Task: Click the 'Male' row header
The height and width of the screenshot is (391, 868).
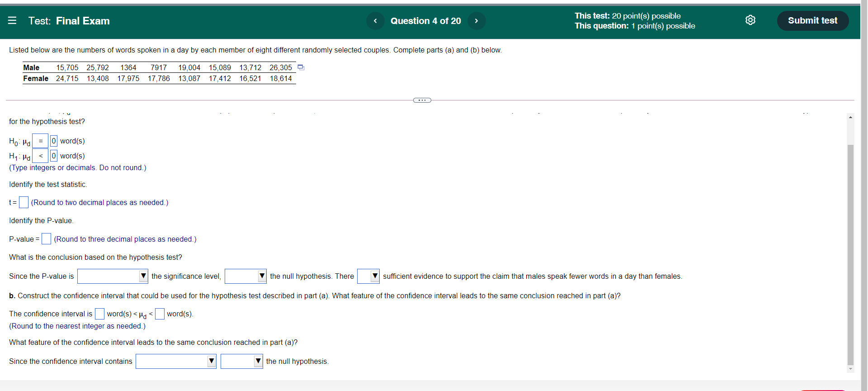Action: [x=31, y=67]
